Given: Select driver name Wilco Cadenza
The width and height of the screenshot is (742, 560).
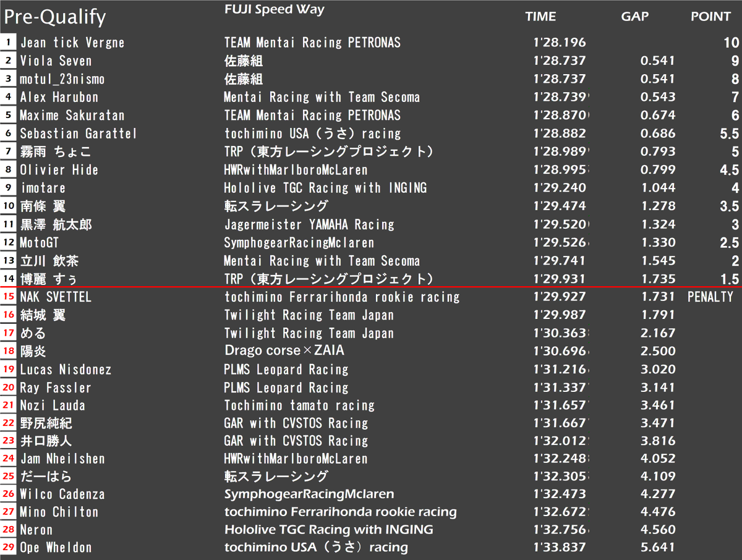Looking at the screenshot, I should 62,494.
